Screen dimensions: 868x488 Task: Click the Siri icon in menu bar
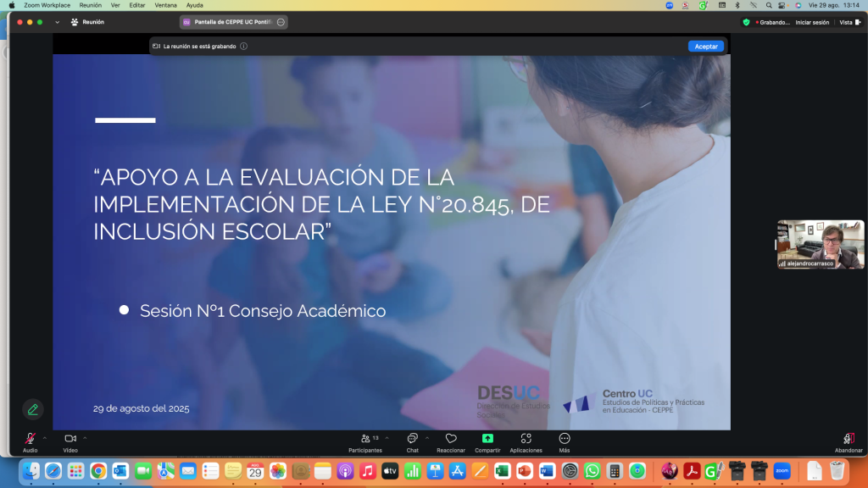(798, 5)
